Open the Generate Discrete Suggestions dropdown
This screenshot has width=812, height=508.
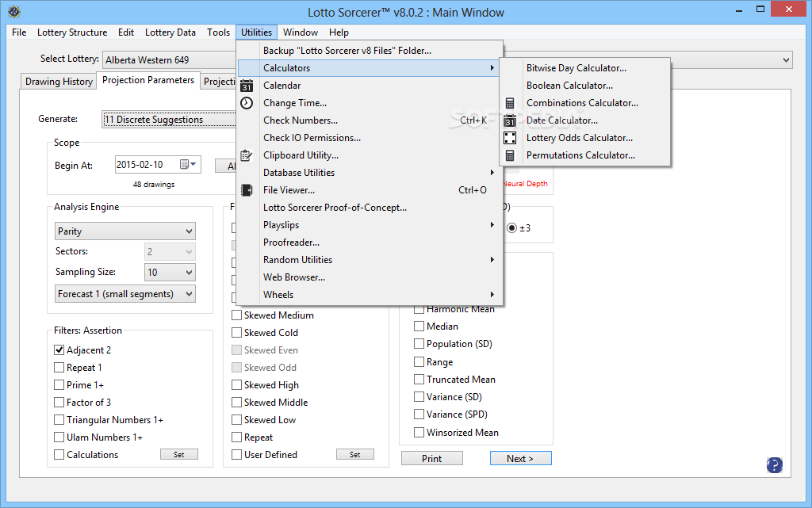click(x=169, y=120)
